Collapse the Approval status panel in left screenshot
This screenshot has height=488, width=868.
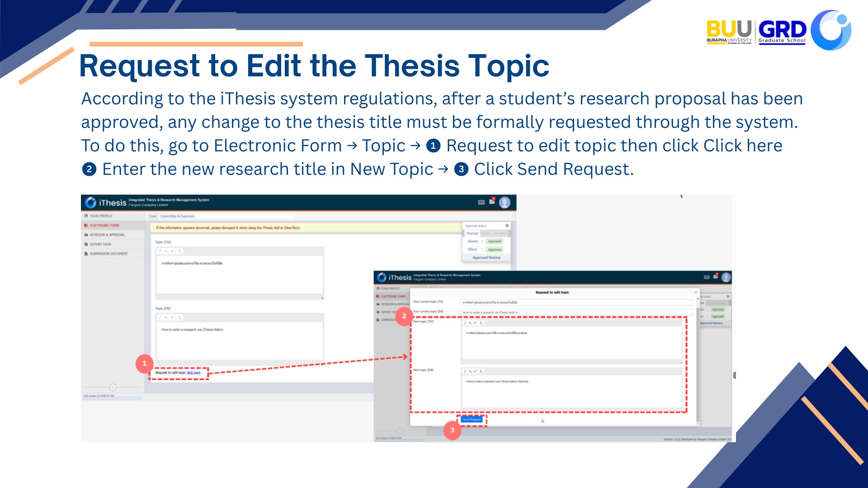507,225
